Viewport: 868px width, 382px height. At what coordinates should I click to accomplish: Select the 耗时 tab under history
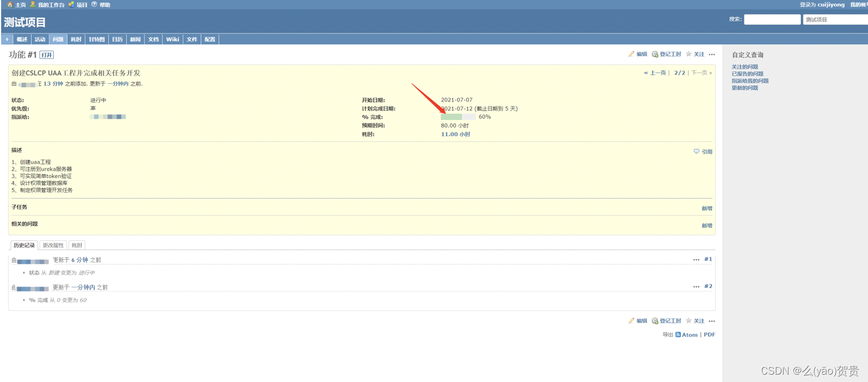pyautogui.click(x=77, y=245)
